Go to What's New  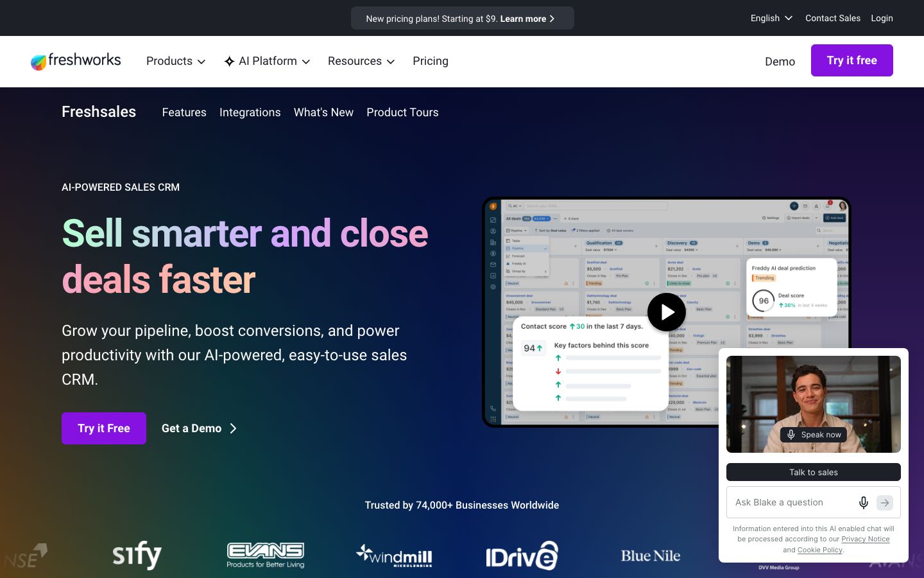click(323, 112)
